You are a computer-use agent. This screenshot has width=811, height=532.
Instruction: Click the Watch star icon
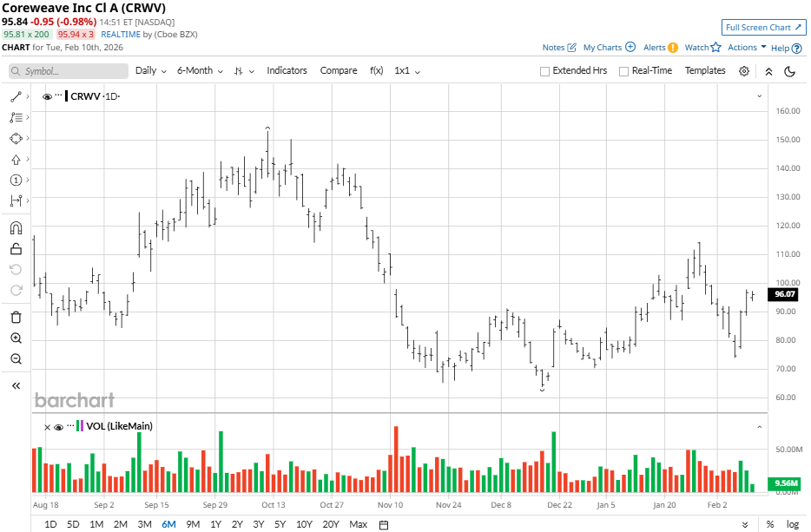pyautogui.click(x=715, y=47)
